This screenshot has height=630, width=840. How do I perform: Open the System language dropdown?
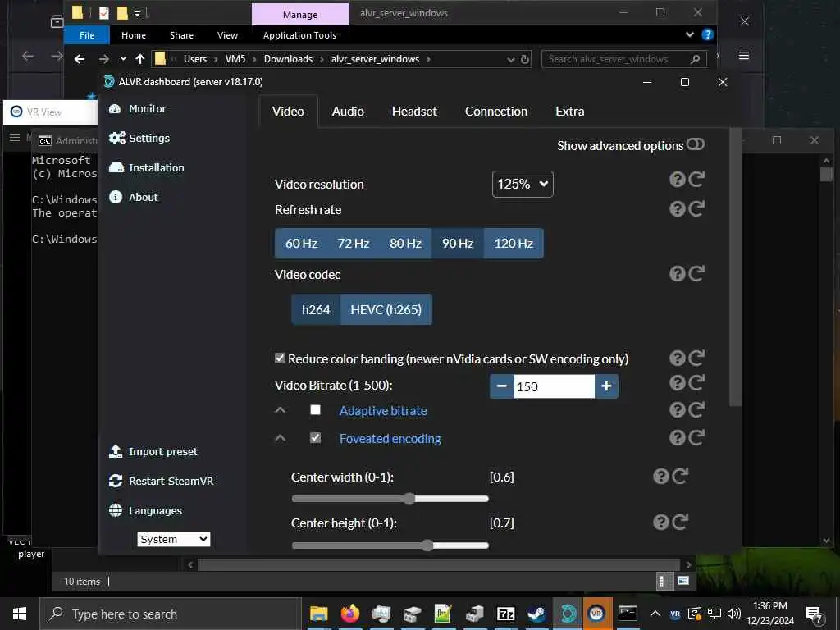click(174, 540)
